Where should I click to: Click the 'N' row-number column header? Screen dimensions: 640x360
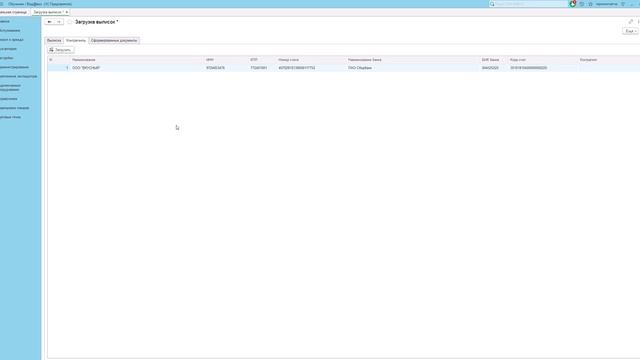(51, 60)
